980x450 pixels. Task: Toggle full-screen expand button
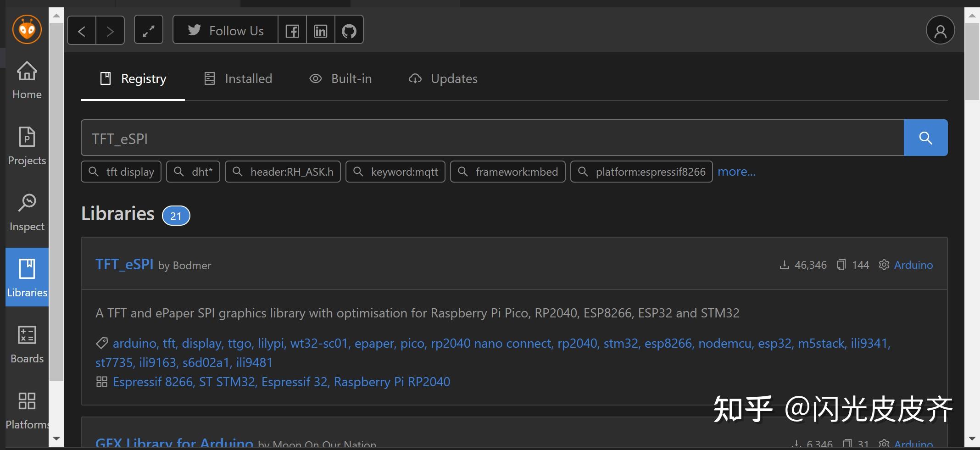coord(148,31)
